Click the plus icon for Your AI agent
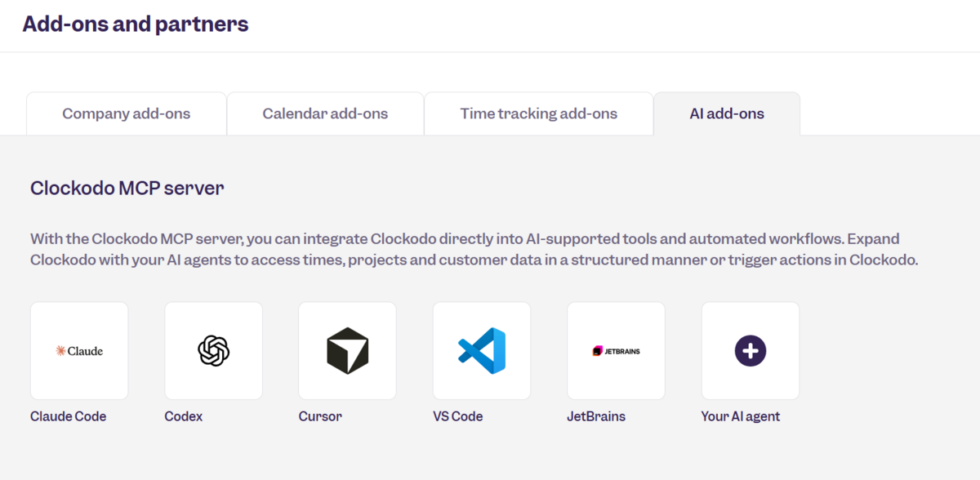980x480 pixels. click(x=751, y=351)
